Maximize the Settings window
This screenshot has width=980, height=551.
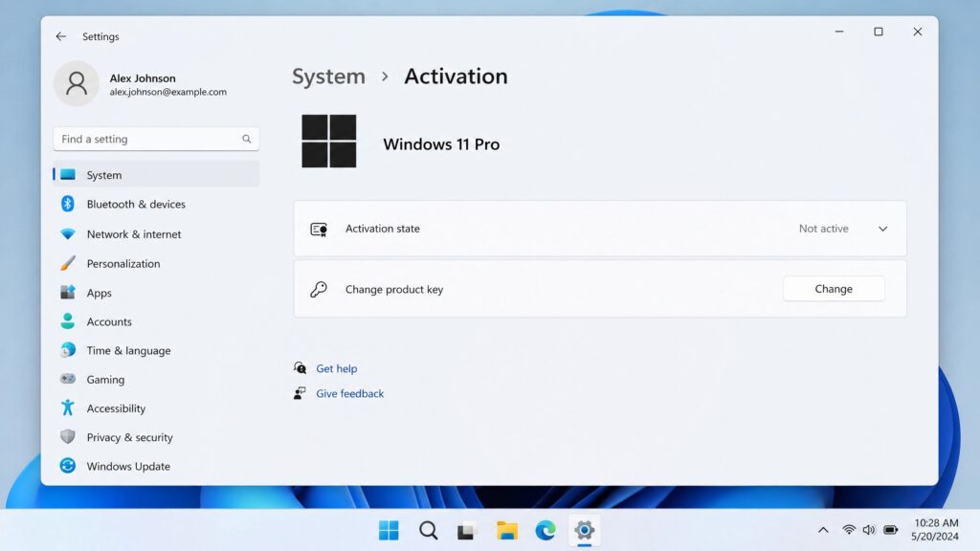click(879, 32)
